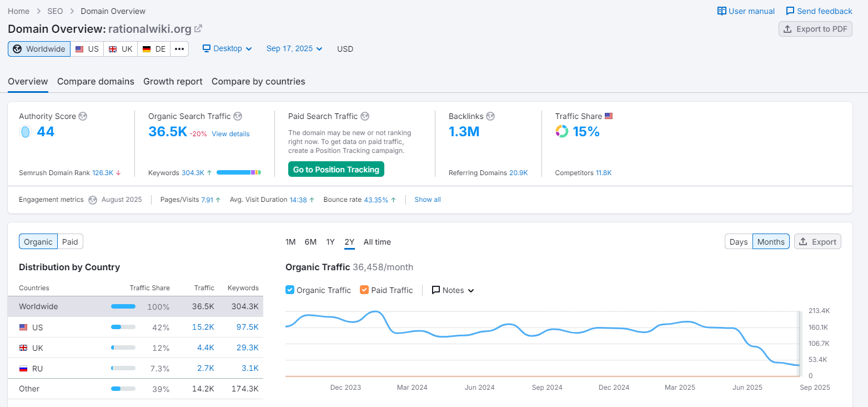Screen dimensions: 868x407
Task: Click the globe icon next to Authority Score
Action: [83, 116]
